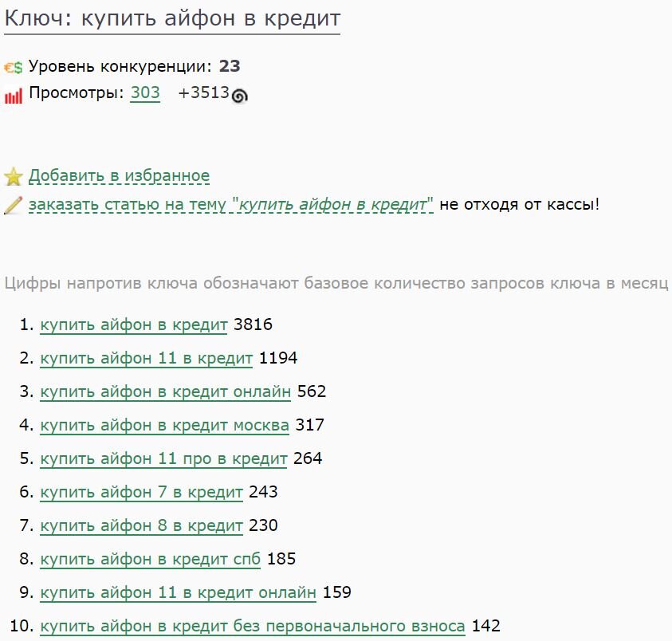Open 'купить айфон 11 про в кредит' link
672x641 pixels.
pyautogui.click(x=163, y=458)
